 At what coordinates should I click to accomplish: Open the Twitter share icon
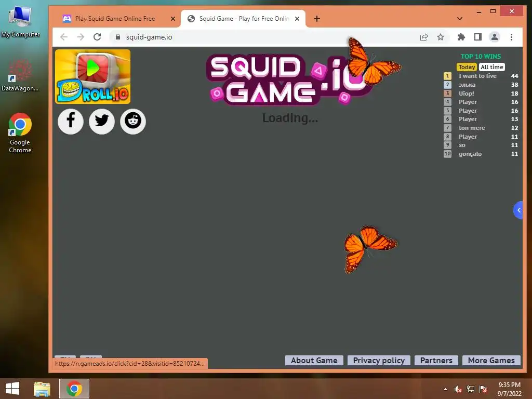102,121
